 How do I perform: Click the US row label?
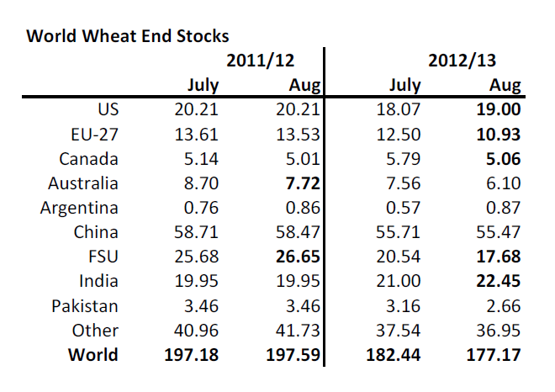pos(108,109)
